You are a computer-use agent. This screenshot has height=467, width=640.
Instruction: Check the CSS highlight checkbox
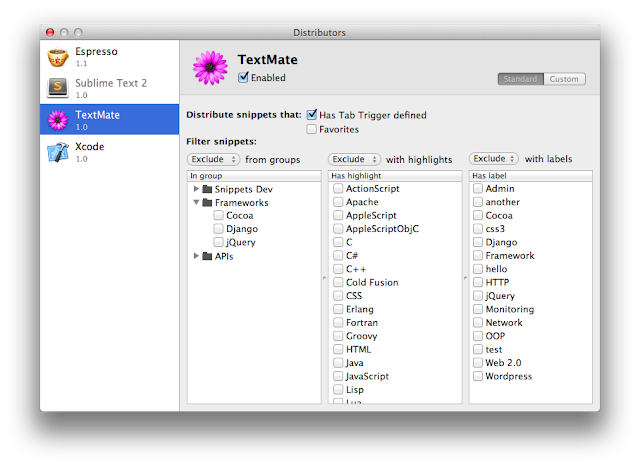[338, 296]
